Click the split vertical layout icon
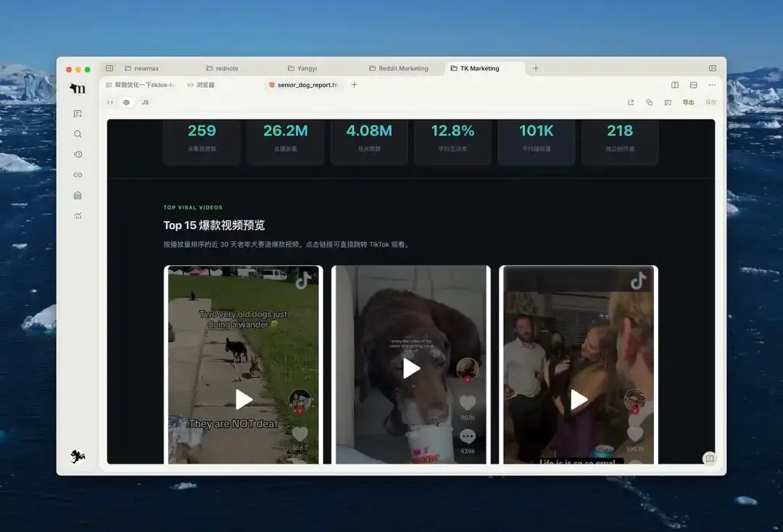The image size is (783, 532). (675, 85)
